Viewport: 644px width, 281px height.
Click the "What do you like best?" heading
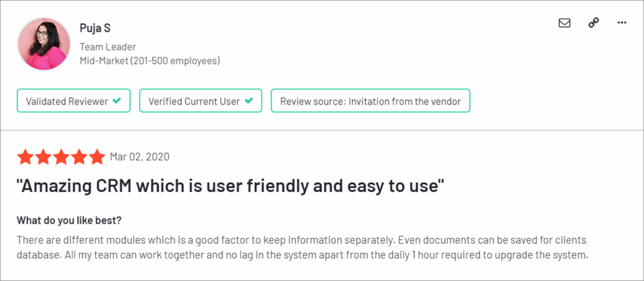[x=69, y=221]
